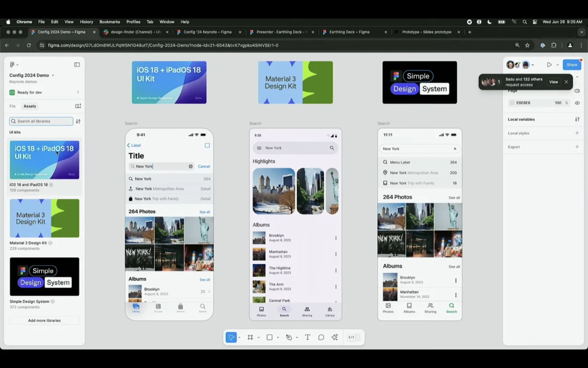This screenshot has height=368, width=588.
Task: Open Simple Design System thumbnail in Assets
Action: (45, 277)
